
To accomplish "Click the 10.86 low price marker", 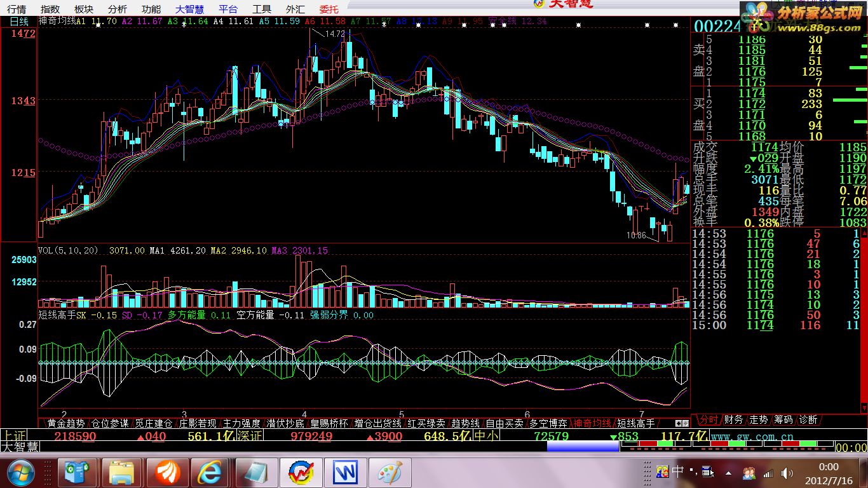I will point(636,235).
